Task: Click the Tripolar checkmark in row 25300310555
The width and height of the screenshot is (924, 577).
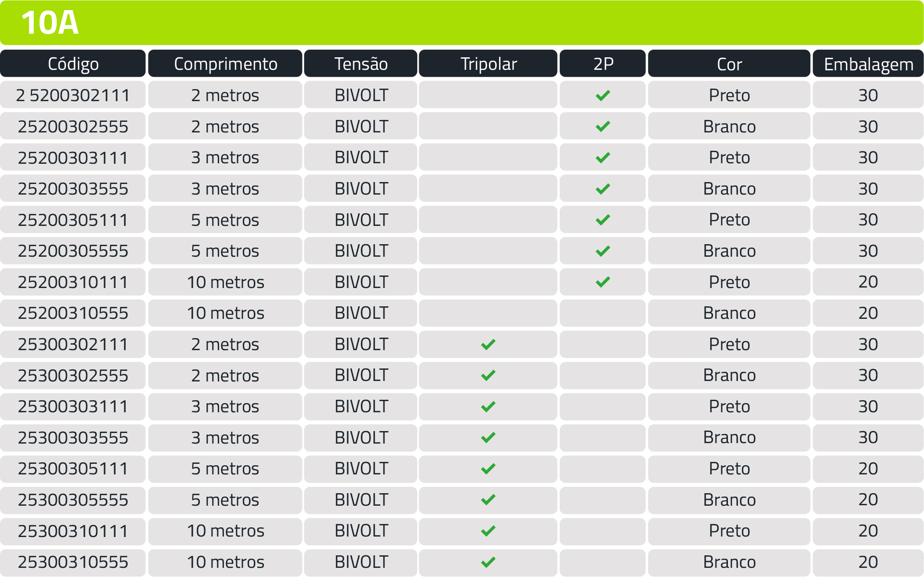Action: (x=488, y=562)
